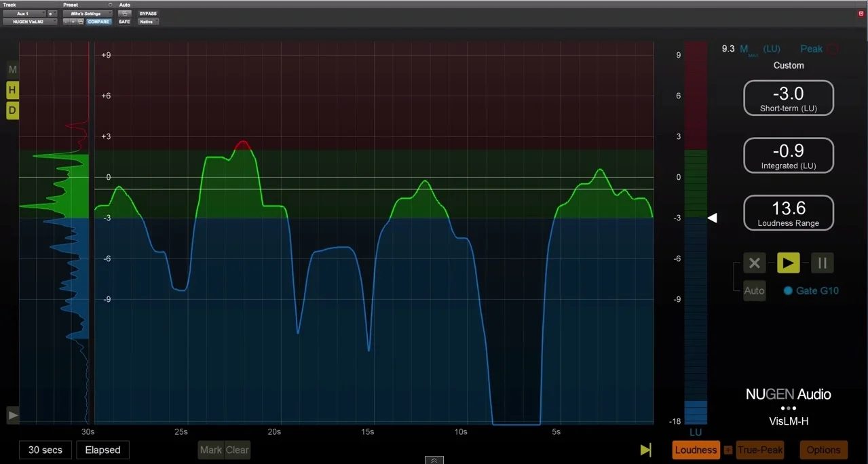Click the target marker arrow beside the LU meter
This screenshot has width=868, height=464.
point(712,218)
